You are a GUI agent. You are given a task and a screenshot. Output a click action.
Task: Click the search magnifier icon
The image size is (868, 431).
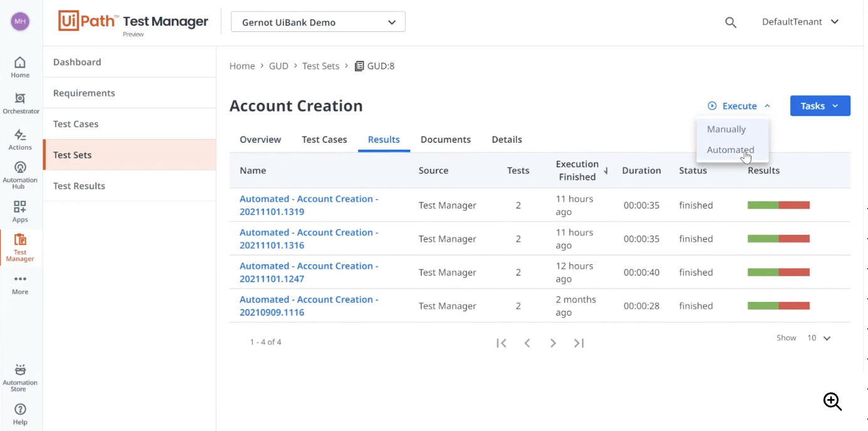(731, 22)
